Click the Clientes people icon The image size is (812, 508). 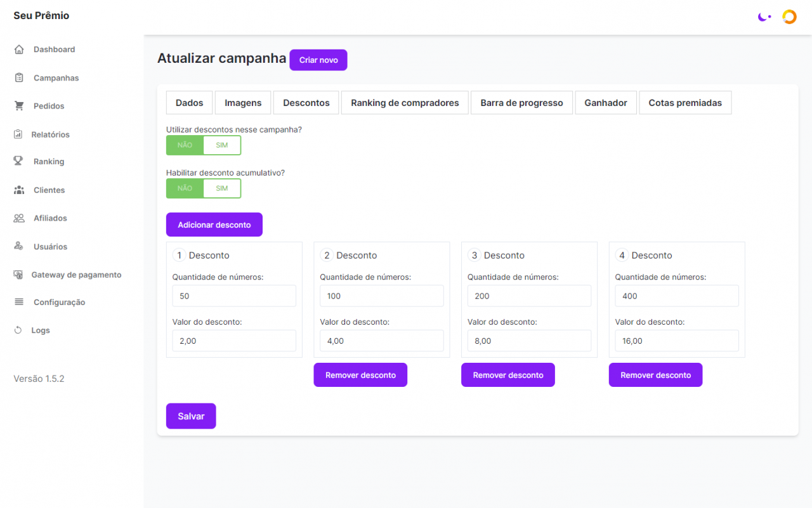pyautogui.click(x=19, y=190)
